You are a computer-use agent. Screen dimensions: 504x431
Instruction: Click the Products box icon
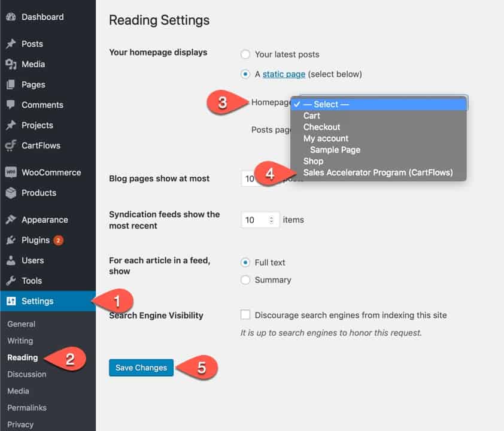pyautogui.click(x=11, y=193)
